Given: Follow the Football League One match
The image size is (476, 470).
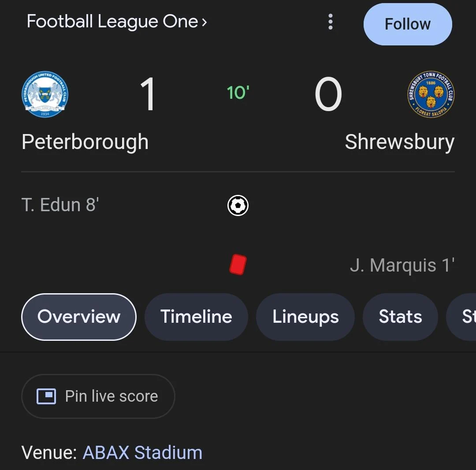Looking at the screenshot, I should 407,24.
